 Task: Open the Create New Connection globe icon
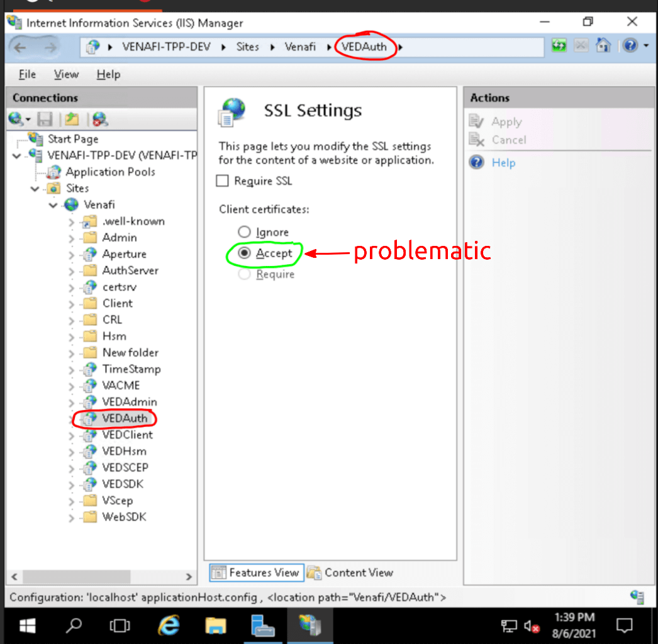click(14, 119)
